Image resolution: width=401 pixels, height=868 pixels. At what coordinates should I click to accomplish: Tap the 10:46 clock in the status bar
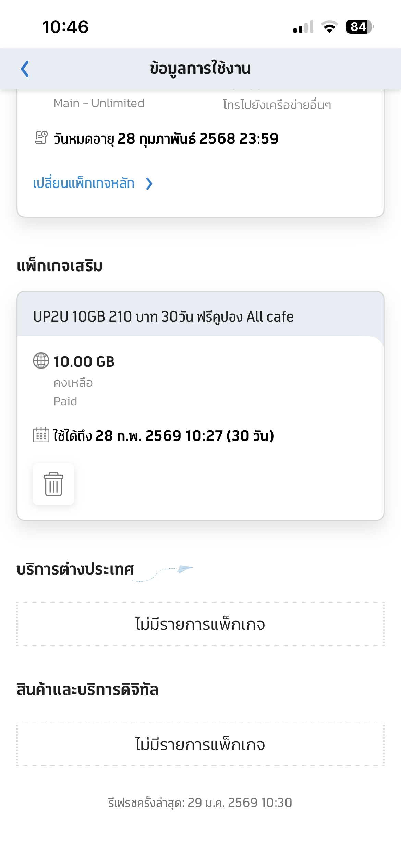65,27
